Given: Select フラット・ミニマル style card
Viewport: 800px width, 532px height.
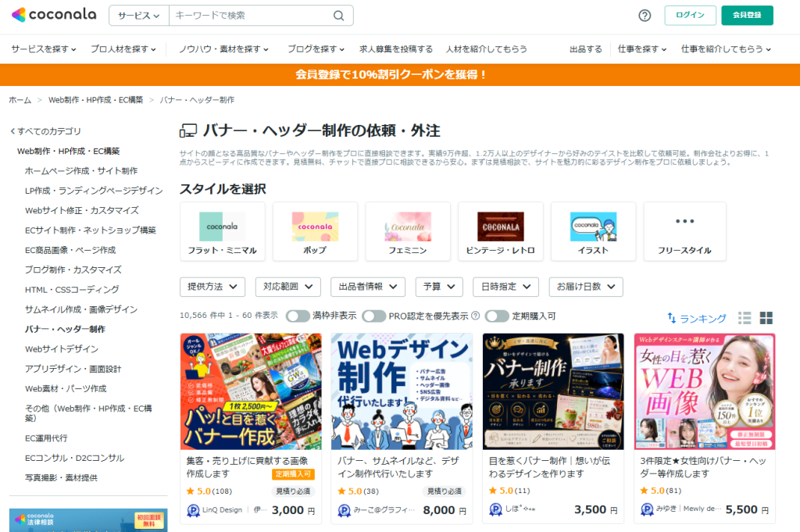Looking at the screenshot, I should coord(223,231).
